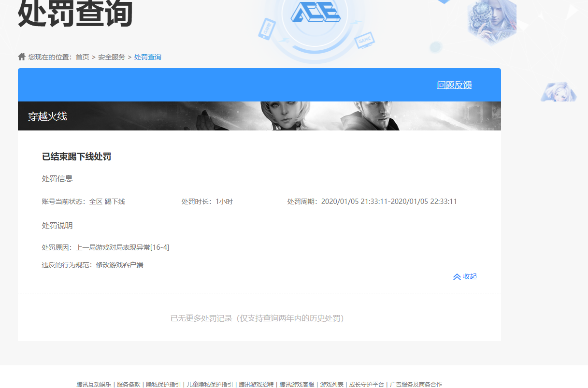This screenshot has width=588, height=388.
Task: Open the 广告服务及商务合作 footer link
Action: point(416,385)
